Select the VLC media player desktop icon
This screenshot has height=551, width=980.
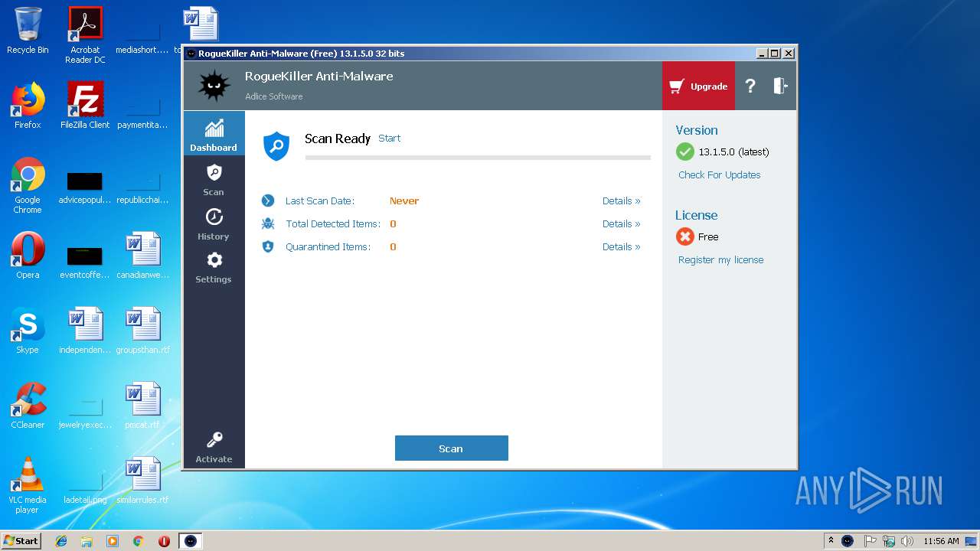click(x=28, y=485)
